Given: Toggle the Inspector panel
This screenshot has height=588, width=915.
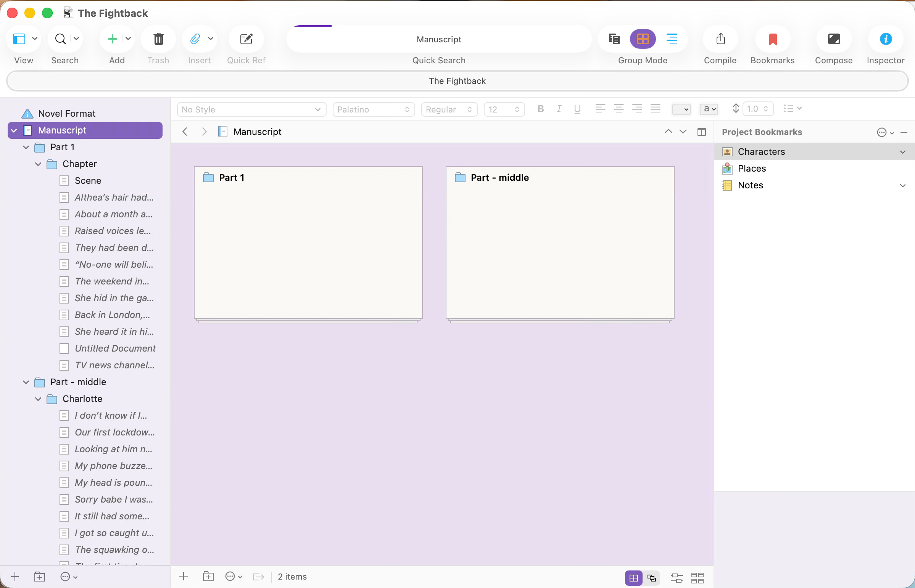Looking at the screenshot, I should click(x=885, y=39).
